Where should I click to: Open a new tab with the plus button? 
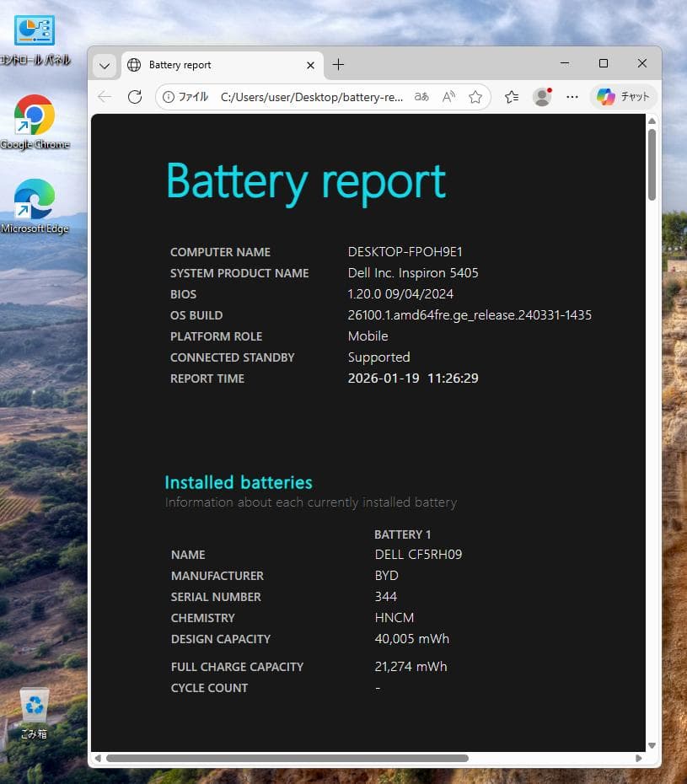click(x=338, y=64)
